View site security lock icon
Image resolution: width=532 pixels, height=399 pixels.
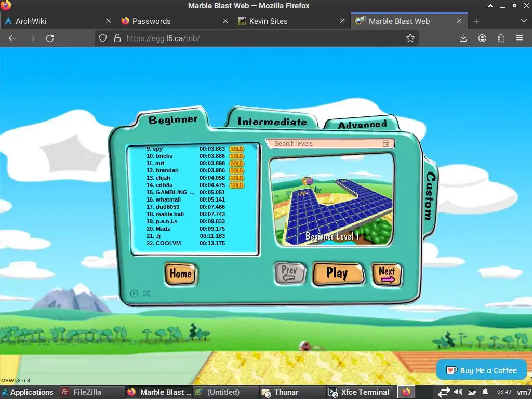pos(117,38)
